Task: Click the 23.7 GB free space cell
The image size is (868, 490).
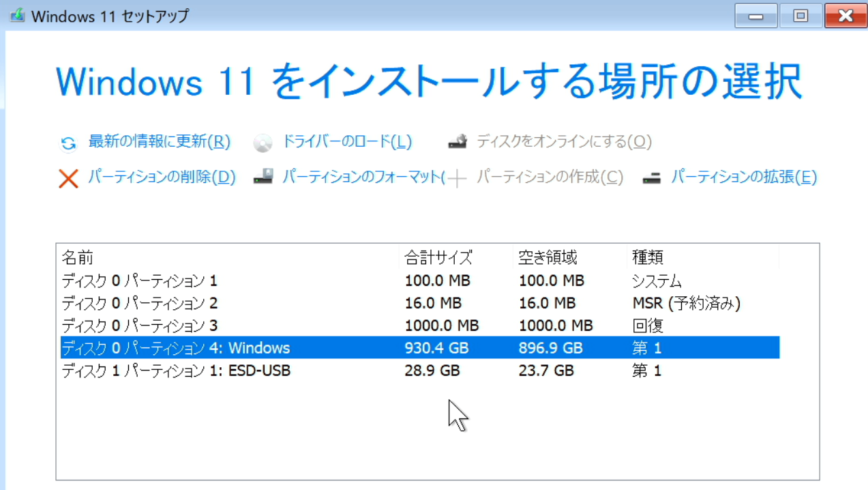Action: pos(545,371)
